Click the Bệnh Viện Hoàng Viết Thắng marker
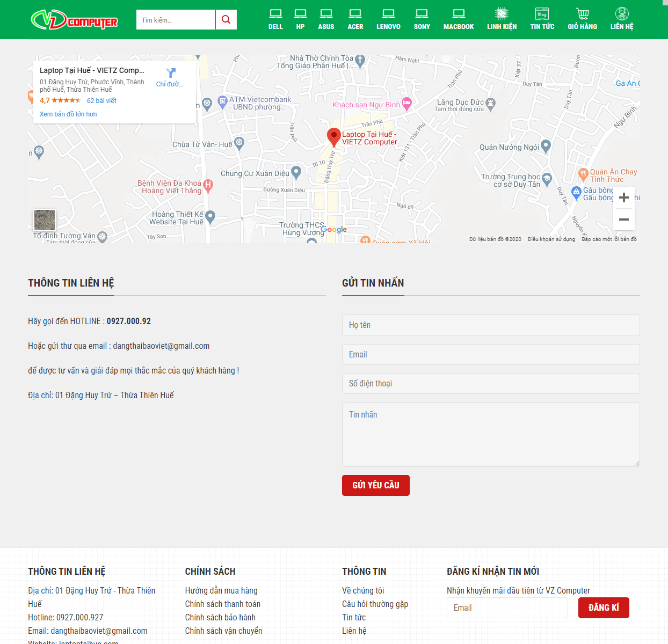Image resolution: width=668 pixels, height=644 pixels. [x=208, y=186]
